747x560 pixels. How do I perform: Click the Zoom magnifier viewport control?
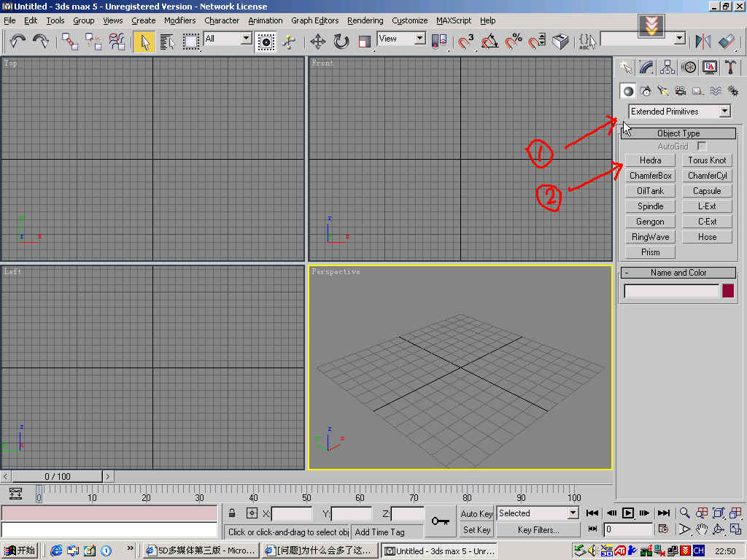tap(684, 513)
